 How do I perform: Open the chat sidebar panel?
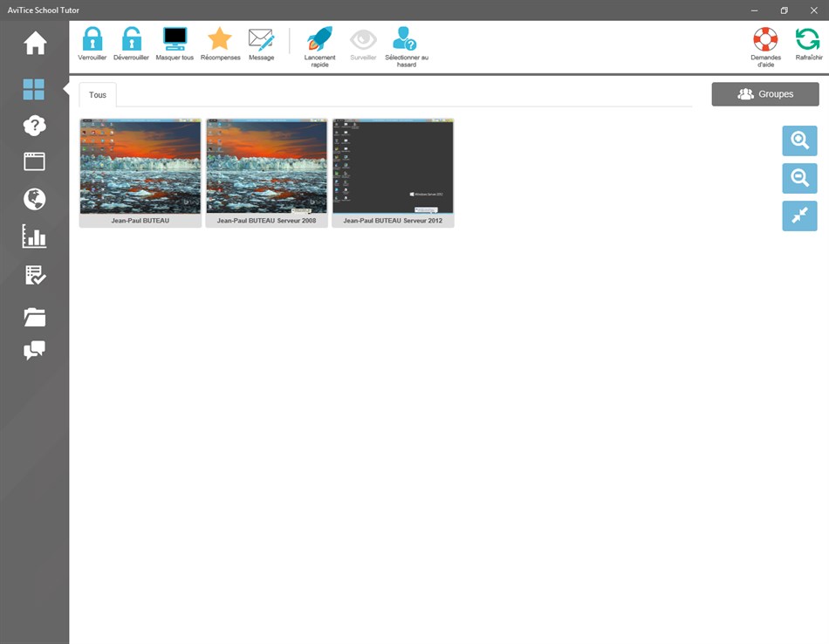[34, 350]
